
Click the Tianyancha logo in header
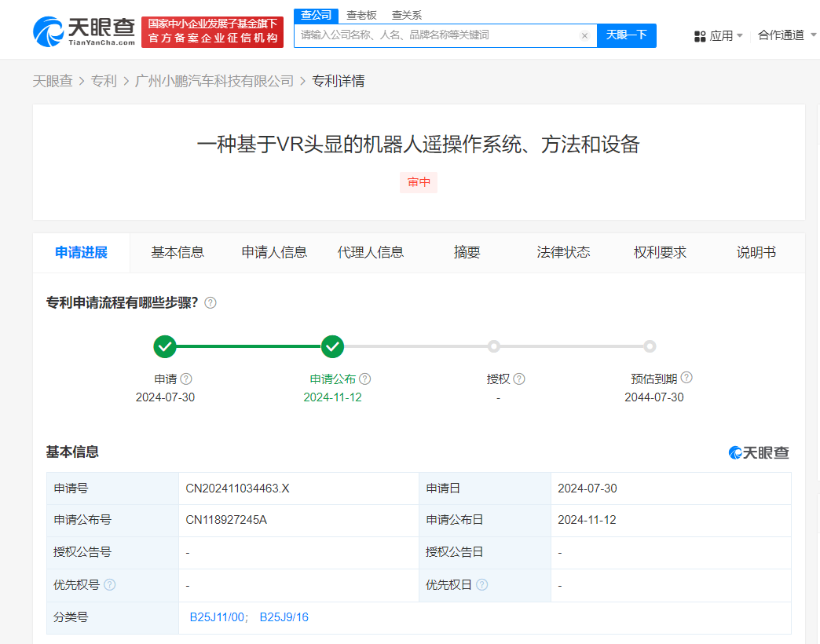pyautogui.click(x=84, y=31)
